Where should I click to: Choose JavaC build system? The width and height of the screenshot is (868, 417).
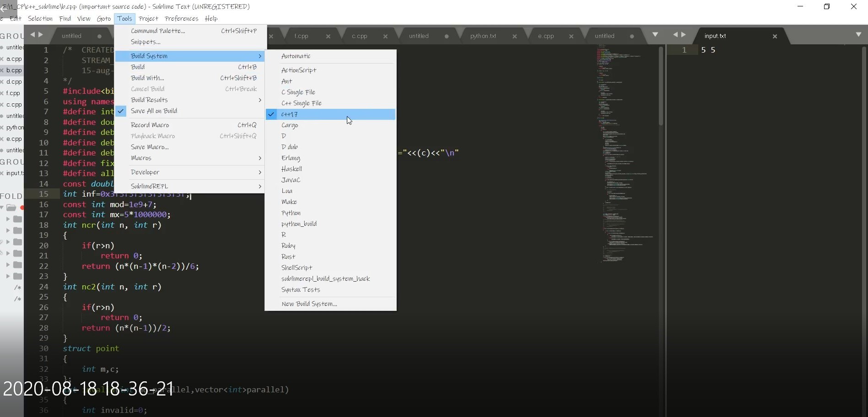330,180
